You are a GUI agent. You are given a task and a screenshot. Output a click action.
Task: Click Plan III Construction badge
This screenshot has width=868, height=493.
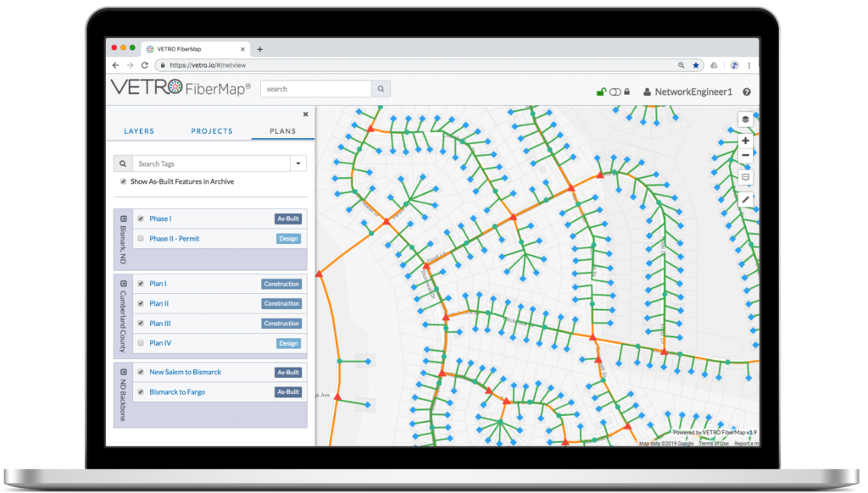tap(281, 323)
